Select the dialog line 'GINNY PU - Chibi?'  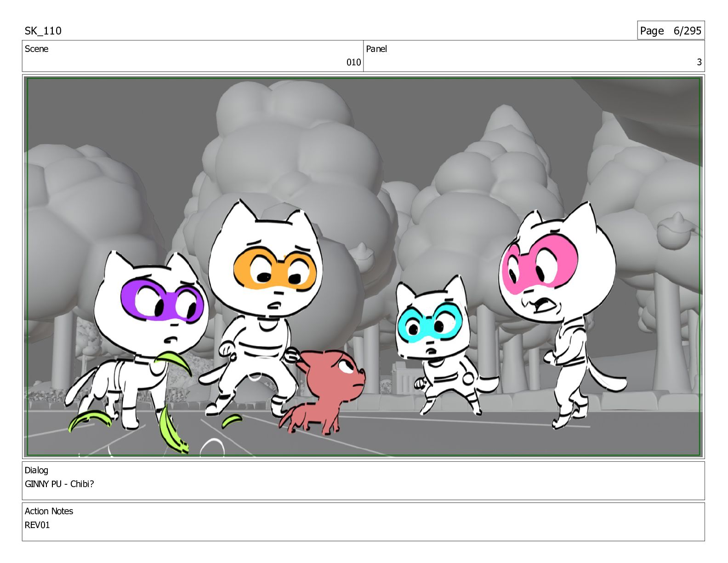pyautogui.click(x=59, y=484)
